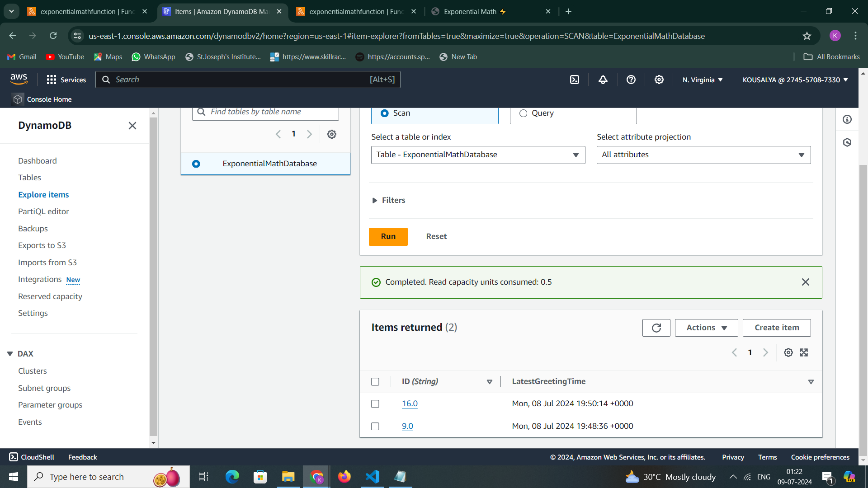Open AWS CloudShell icon in top bar

tap(574, 80)
